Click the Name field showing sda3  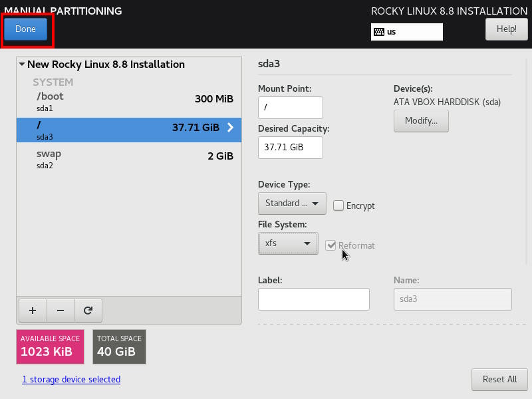pyautogui.click(x=453, y=299)
